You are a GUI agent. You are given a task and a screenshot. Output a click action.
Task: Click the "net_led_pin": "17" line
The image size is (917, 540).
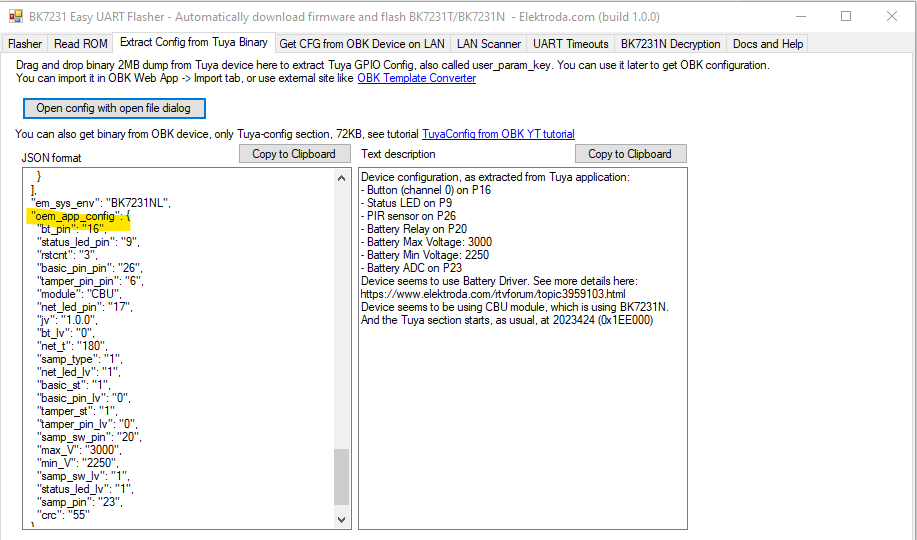pos(85,307)
